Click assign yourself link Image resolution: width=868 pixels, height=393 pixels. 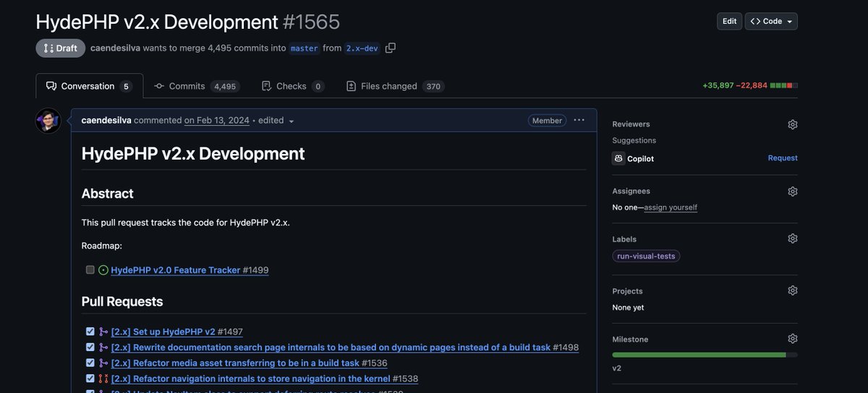coord(671,207)
